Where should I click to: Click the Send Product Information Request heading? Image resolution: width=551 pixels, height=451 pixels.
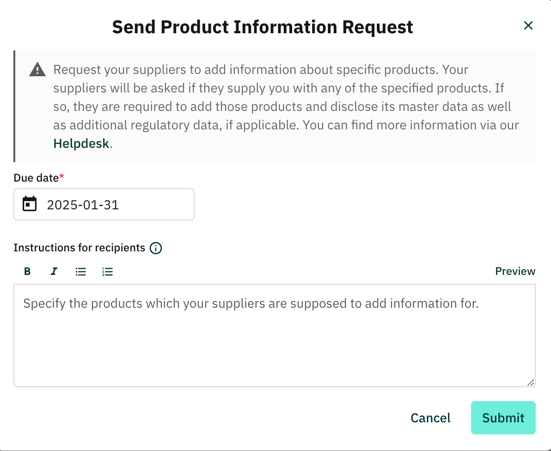(x=262, y=27)
